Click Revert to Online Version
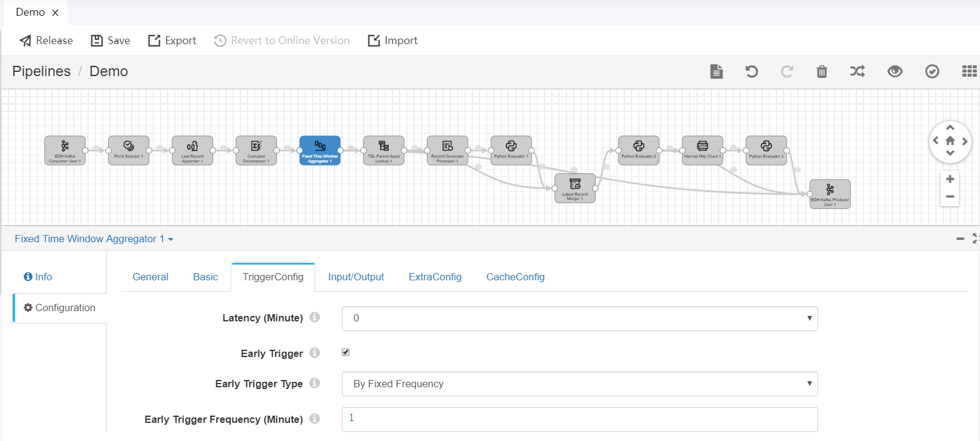Image resolution: width=980 pixels, height=441 pixels. pyautogui.click(x=282, y=40)
